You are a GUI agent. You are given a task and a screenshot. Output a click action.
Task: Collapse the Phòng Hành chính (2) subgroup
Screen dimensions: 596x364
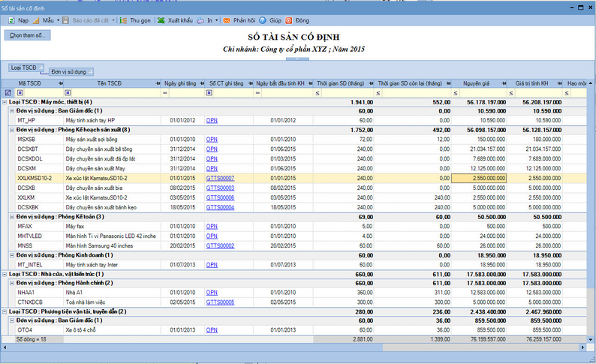click(12, 283)
